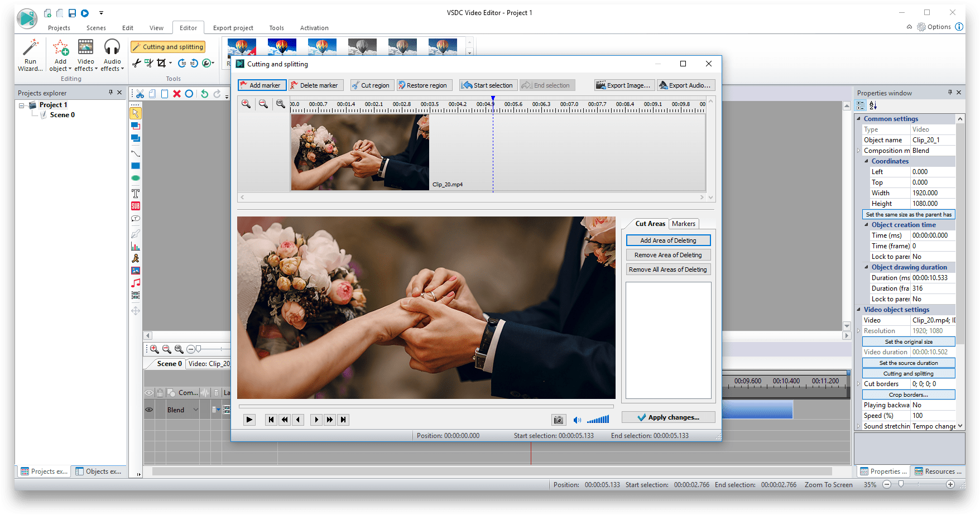Select the Rotate 90 clockwise tool
The height and width of the screenshot is (515, 980).
coord(182,63)
